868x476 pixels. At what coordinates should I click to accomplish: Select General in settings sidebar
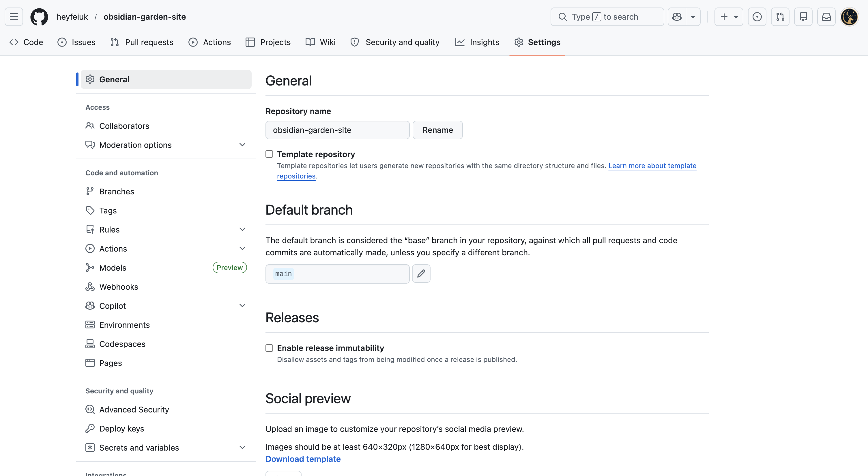click(166, 79)
